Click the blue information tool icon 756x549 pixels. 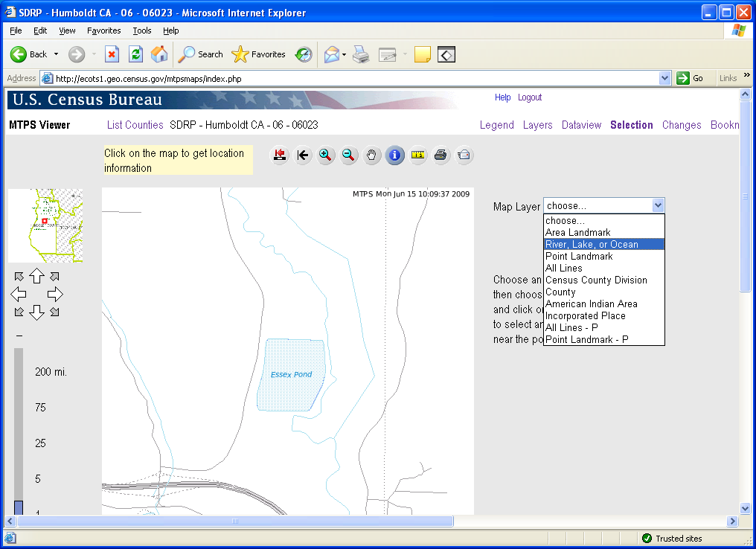(x=394, y=155)
